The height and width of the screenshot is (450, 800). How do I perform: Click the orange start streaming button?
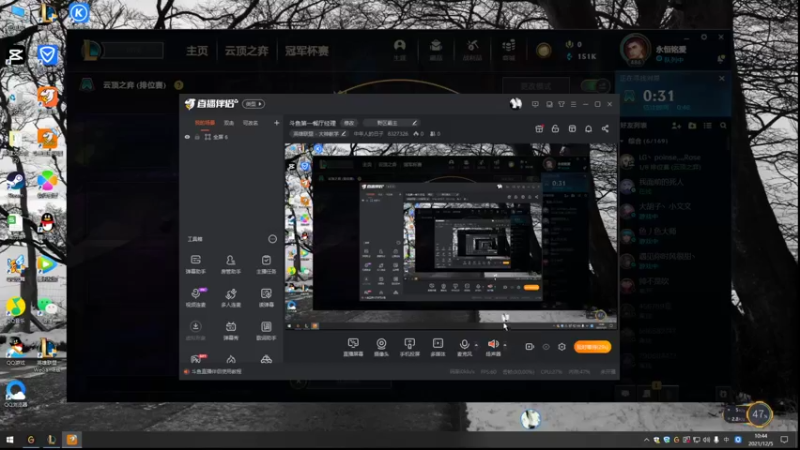592,347
